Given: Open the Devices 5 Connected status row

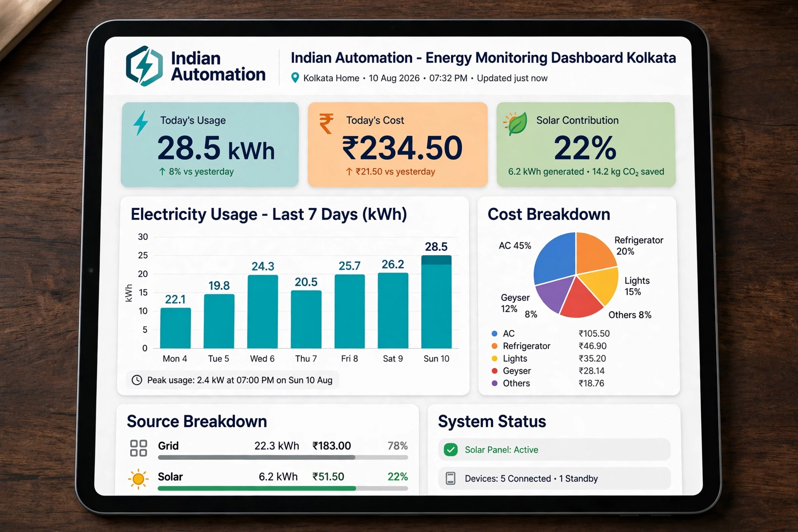Looking at the screenshot, I should [554, 478].
